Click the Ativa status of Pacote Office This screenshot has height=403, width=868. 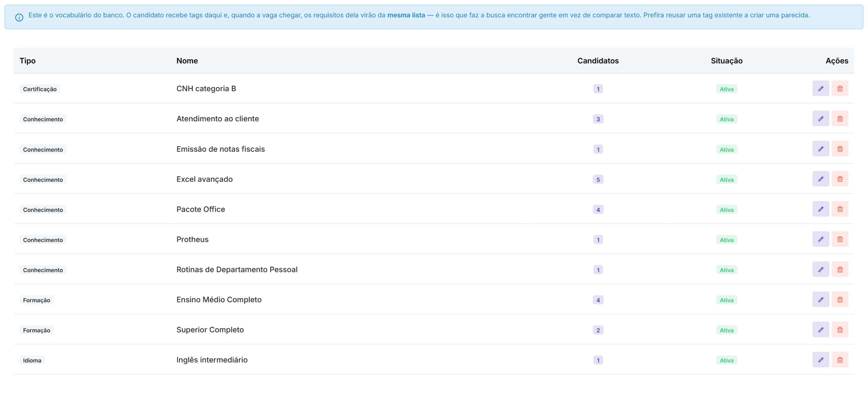click(726, 210)
